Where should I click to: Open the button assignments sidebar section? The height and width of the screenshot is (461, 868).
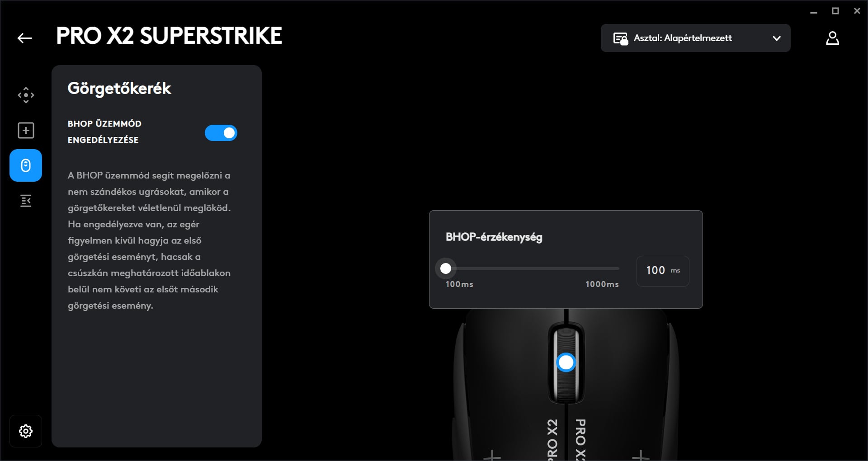point(26,131)
